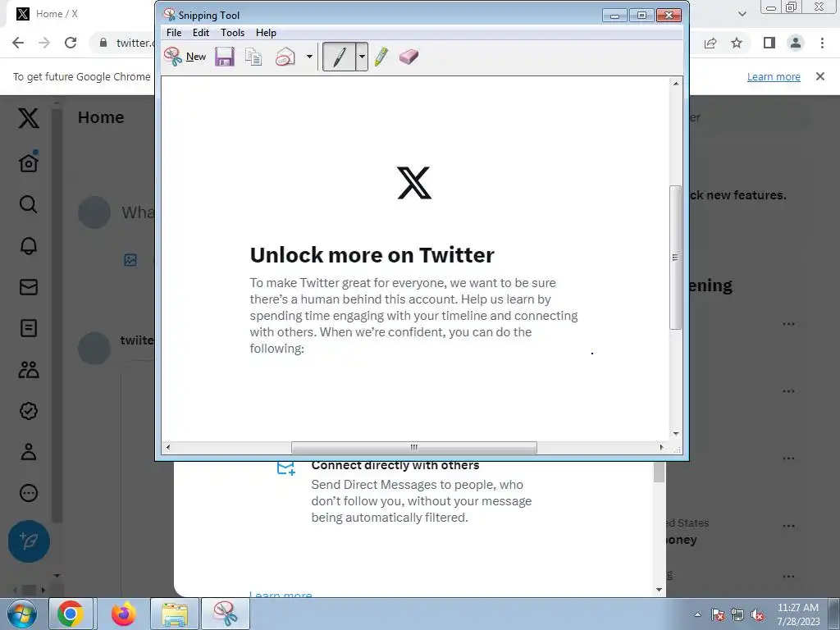Open Explore search icon in Twitter sidebar
840x630 pixels.
[29, 204]
